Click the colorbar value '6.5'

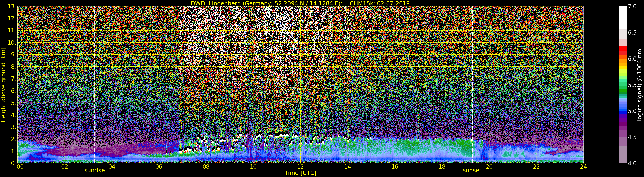point(632,33)
